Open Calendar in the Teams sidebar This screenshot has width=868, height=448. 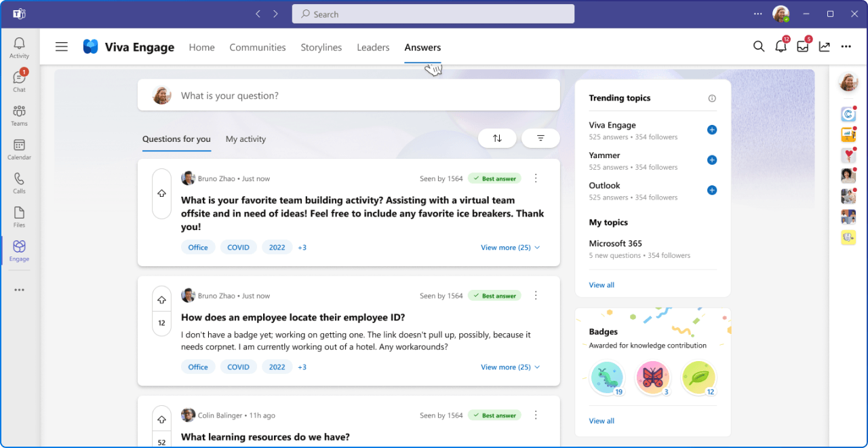click(x=19, y=149)
